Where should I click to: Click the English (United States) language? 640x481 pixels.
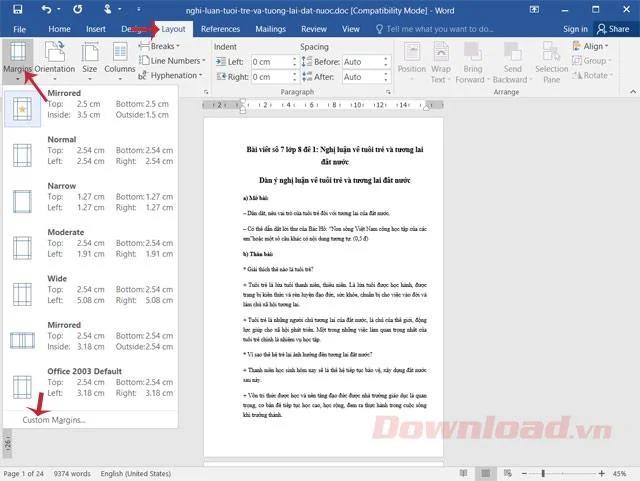(x=136, y=474)
